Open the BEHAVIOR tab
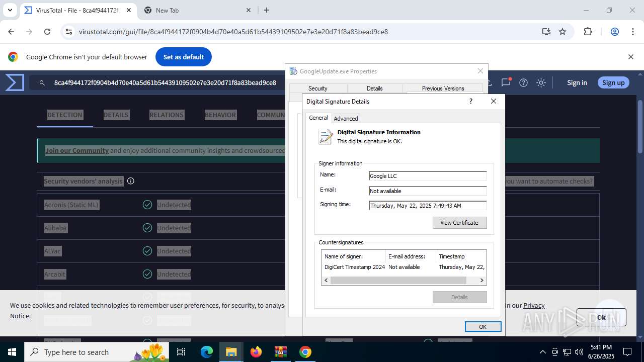 click(220, 115)
